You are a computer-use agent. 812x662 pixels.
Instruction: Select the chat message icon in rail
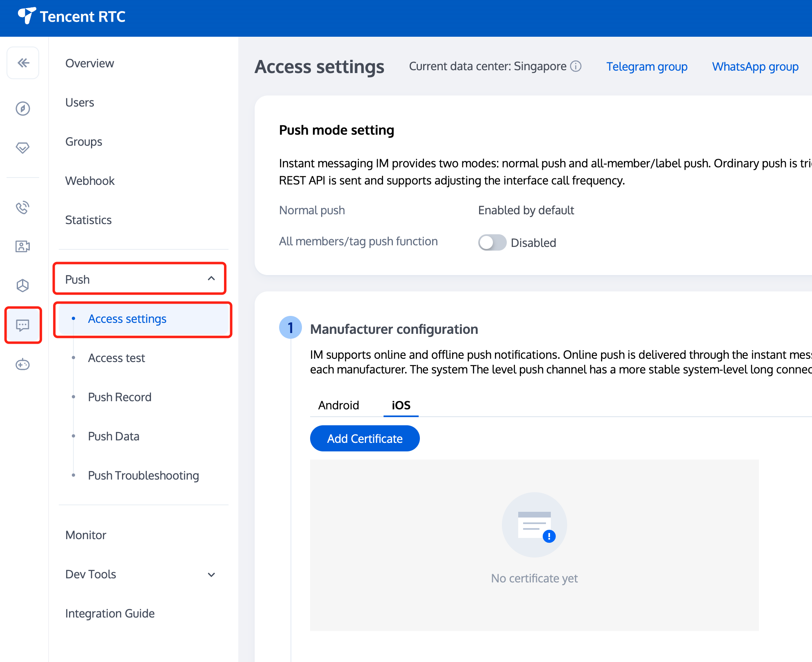coord(23,325)
